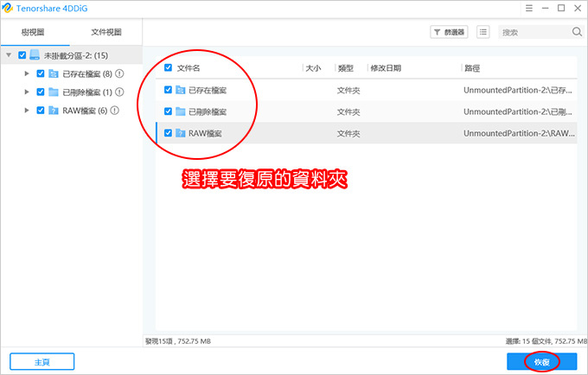This screenshot has width=588, height=375.
Task: Uncheck RAW檔案 row checkbox in file list
Action: pos(168,133)
